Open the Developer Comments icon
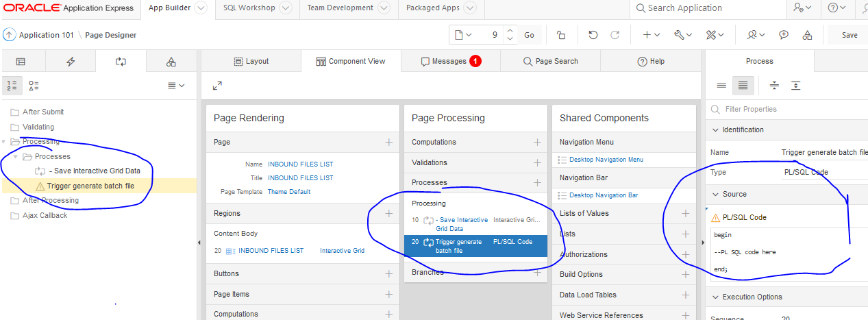This screenshot has height=320, width=868. point(784,35)
